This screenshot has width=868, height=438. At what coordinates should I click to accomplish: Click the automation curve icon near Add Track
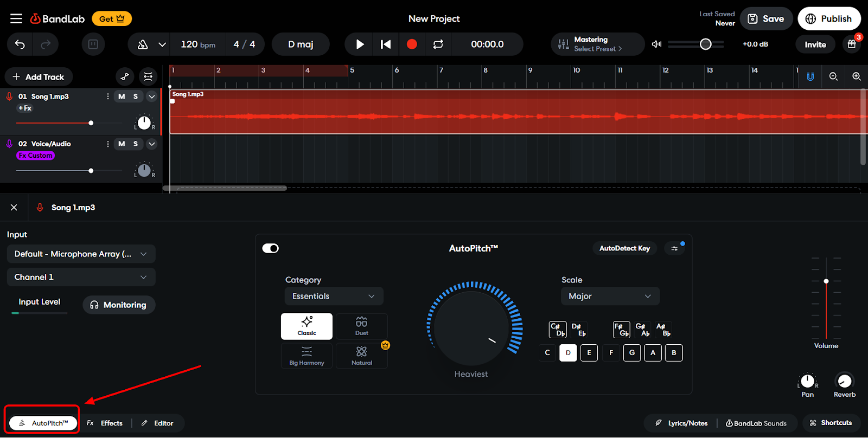click(125, 77)
